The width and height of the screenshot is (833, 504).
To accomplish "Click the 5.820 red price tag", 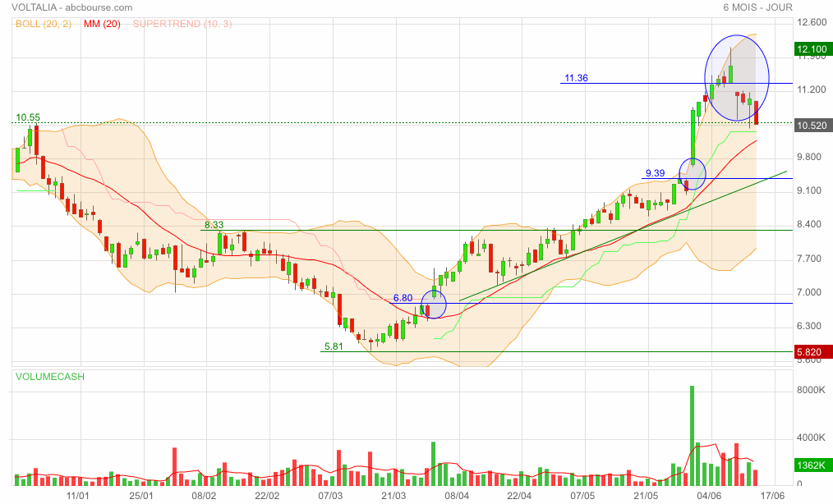I will (812, 352).
